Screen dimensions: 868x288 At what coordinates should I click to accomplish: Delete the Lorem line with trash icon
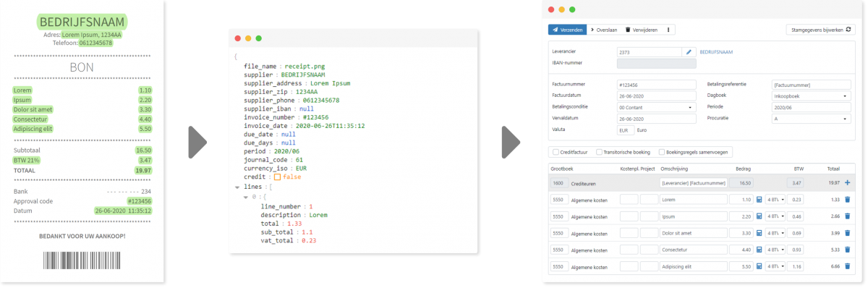847,199
